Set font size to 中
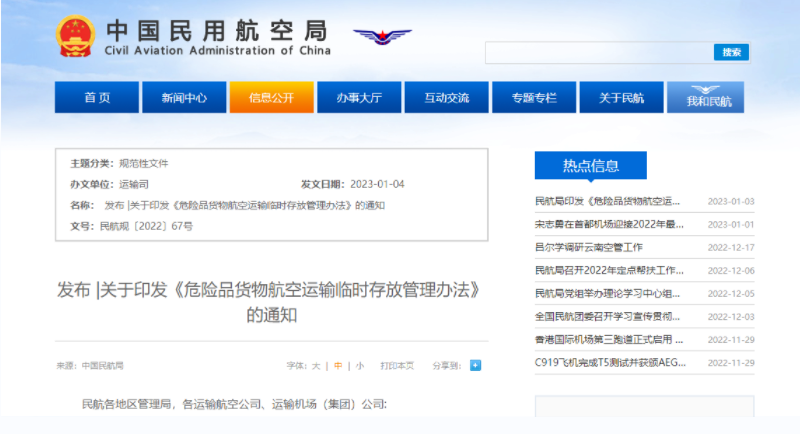The image size is (800, 434). click(338, 366)
